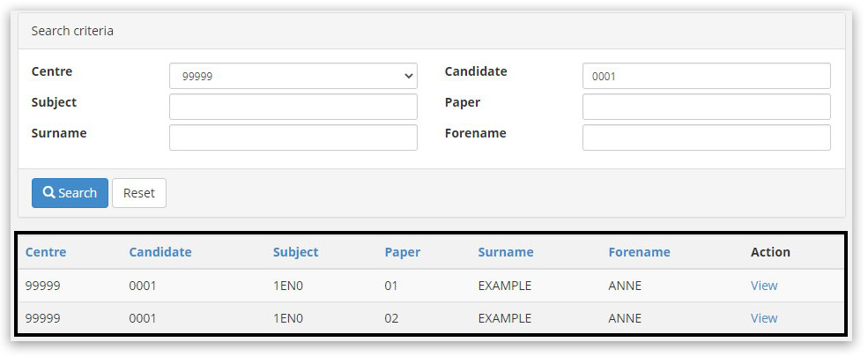Select the Paper input box
Screen dimensions: 868x357
(x=706, y=108)
